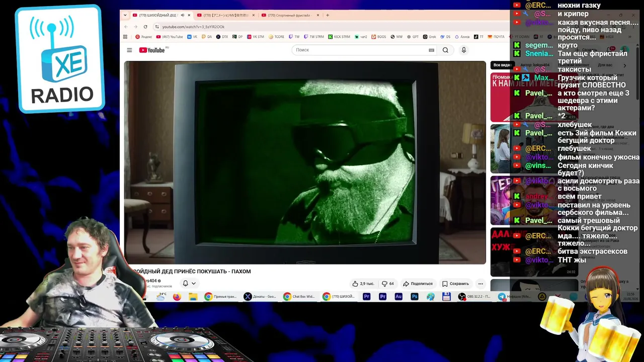Viewport: 644px width, 362px height.
Task: Open the KICK STRM bookmark
Action: (x=339, y=37)
